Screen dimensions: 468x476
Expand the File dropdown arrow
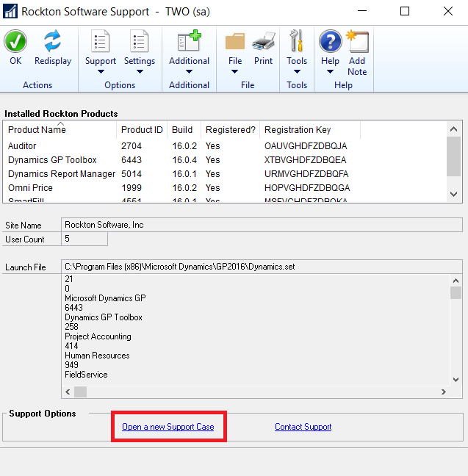(x=234, y=72)
